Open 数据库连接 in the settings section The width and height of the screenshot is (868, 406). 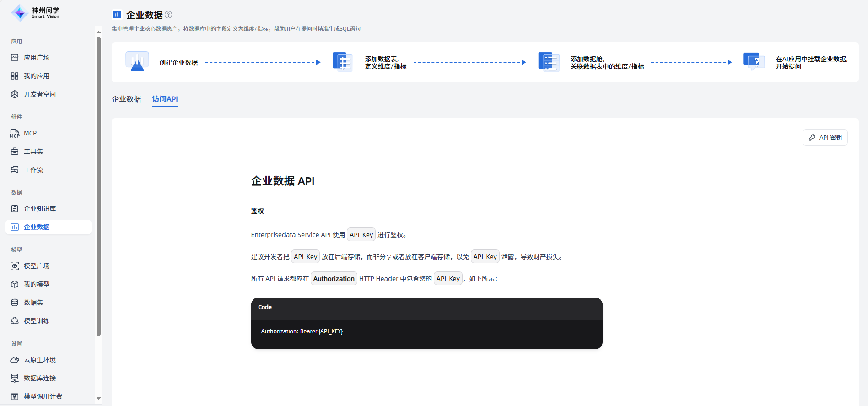[x=39, y=378]
